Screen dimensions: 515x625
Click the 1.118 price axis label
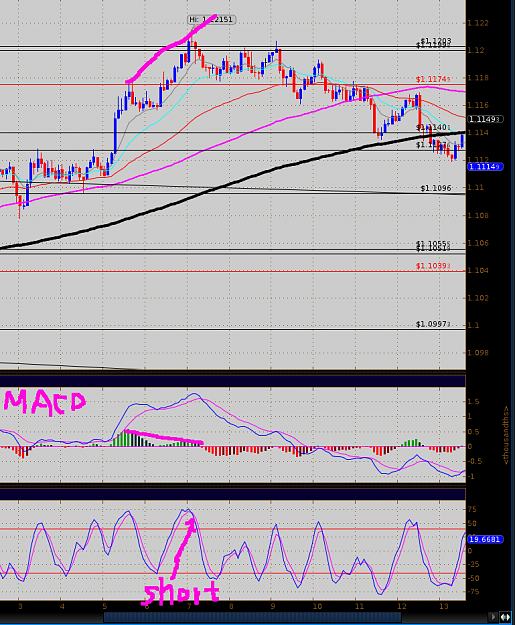[x=478, y=78]
